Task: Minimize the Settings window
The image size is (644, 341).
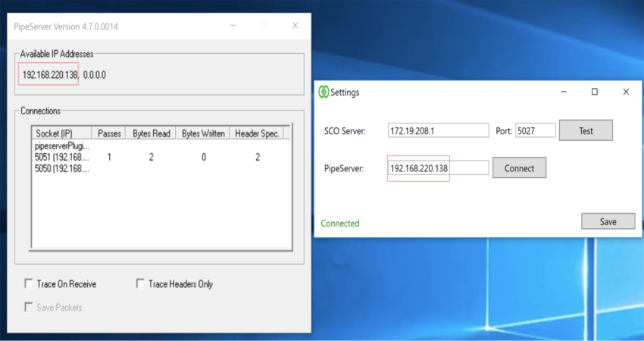Action: tap(563, 92)
